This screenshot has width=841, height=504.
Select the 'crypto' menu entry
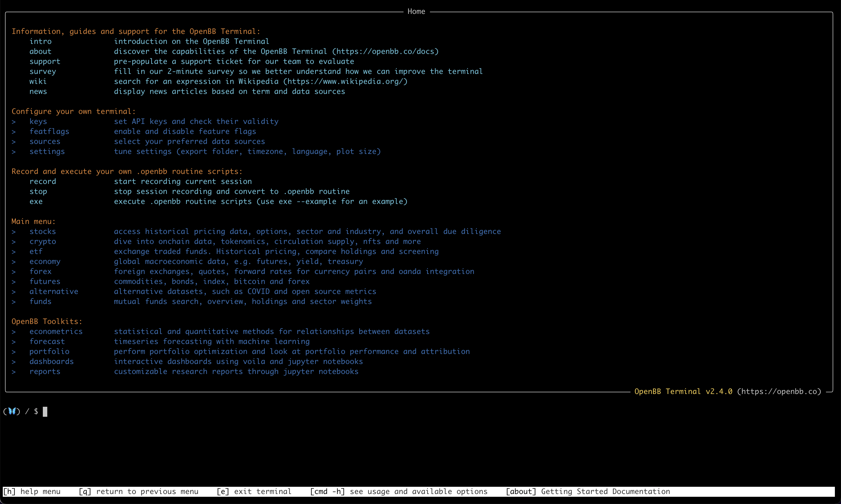coord(43,241)
